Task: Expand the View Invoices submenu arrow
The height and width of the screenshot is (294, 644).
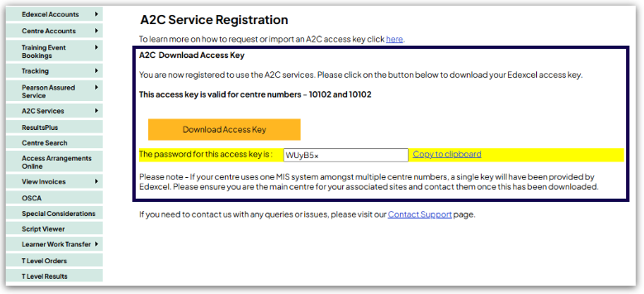Action: click(96, 181)
